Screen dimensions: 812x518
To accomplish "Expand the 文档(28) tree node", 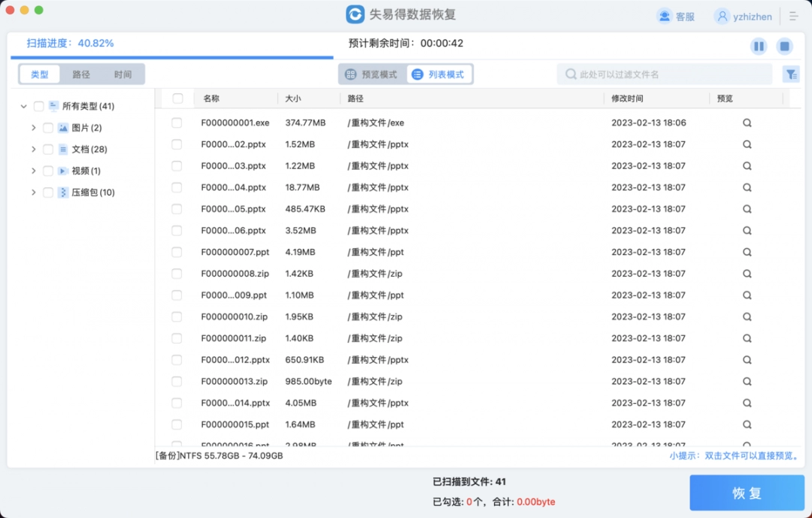I will tap(33, 149).
